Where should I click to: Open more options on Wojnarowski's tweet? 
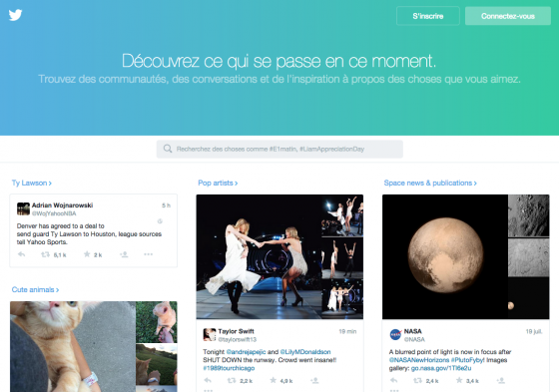click(149, 254)
